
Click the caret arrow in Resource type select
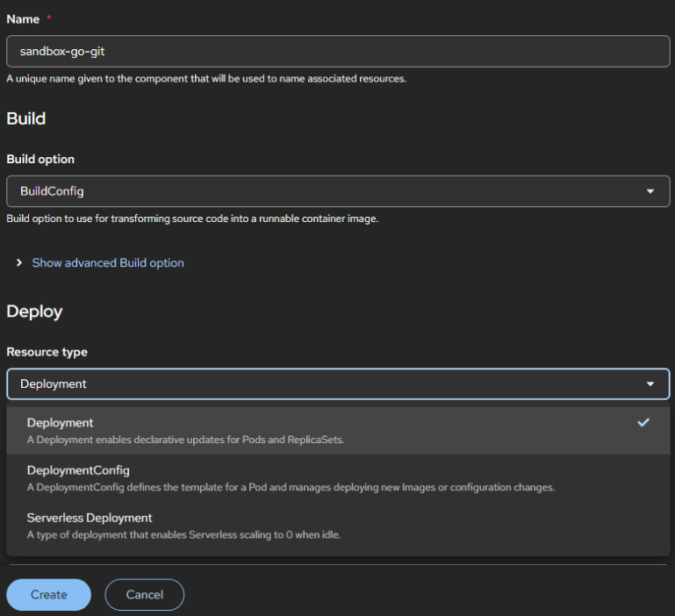[x=650, y=384]
